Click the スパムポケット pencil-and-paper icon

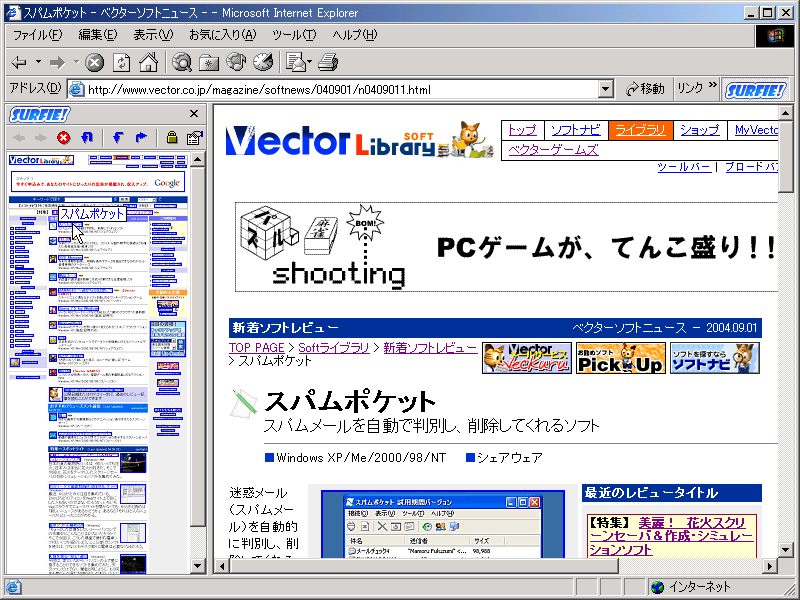(x=243, y=405)
